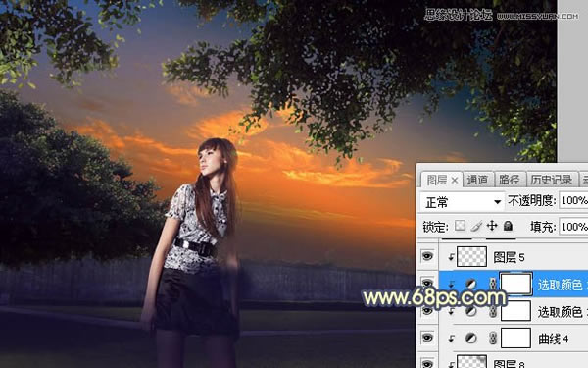588x368 pixels.
Task: Open the 正常 blend mode dropdown
Action: tap(462, 202)
